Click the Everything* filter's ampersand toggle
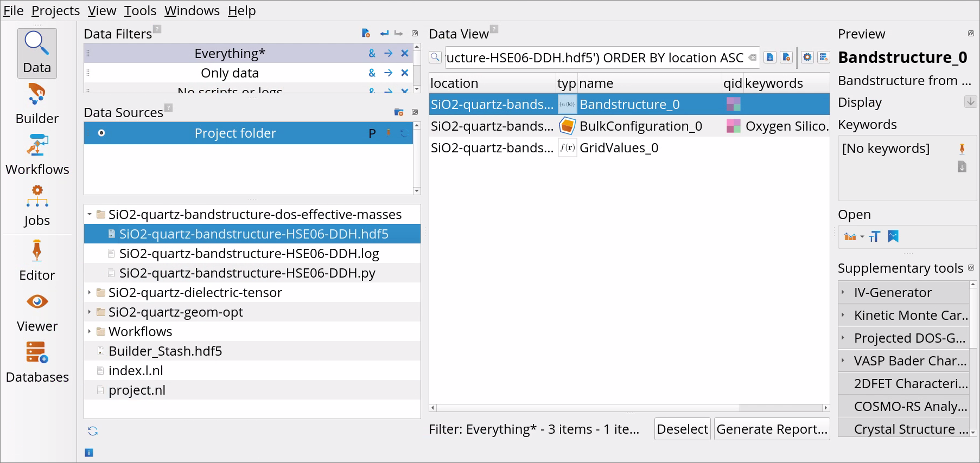Viewport: 980px width, 463px height. 372,53
